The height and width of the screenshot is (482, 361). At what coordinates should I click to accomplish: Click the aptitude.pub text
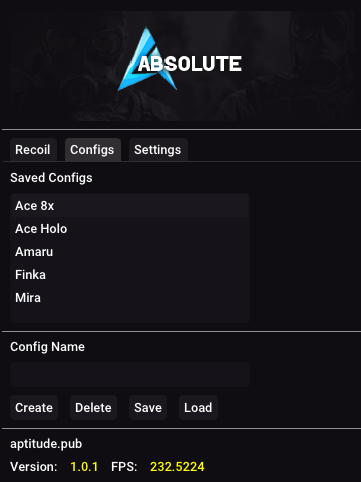(46, 444)
